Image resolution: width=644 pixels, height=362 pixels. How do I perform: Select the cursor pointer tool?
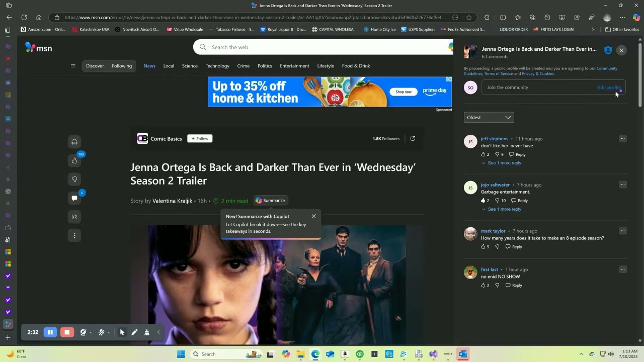click(x=122, y=332)
